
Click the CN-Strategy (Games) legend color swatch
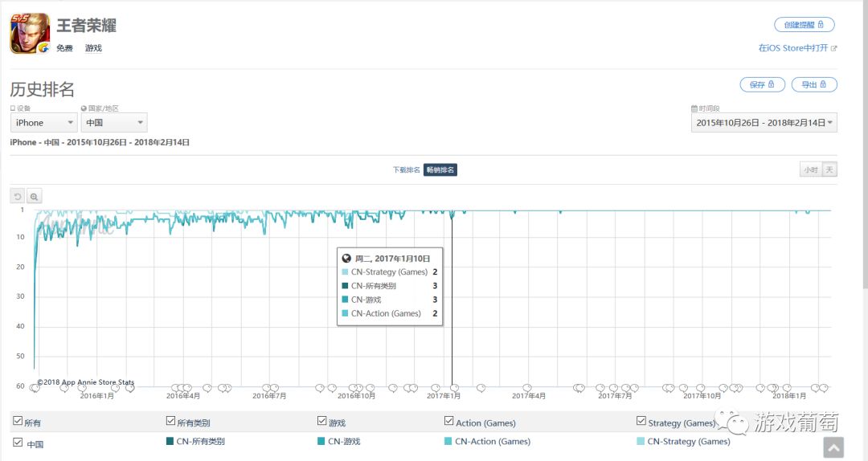(641, 441)
